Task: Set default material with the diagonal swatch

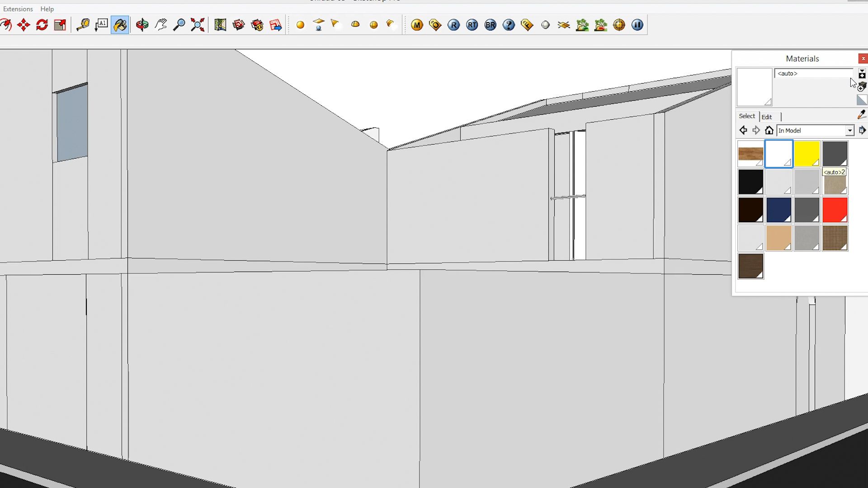Action: [862, 100]
